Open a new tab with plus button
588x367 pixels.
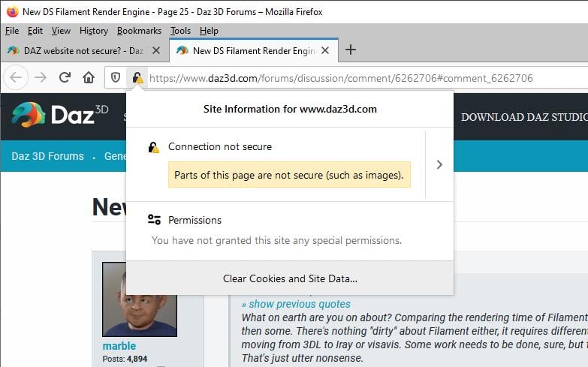point(350,50)
